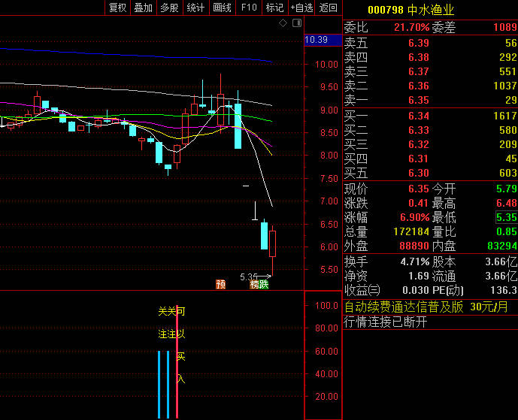This screenshot has height=420, width=518.
Task: Click the boxed 最低 value 5.35
Action: point(507,218)
